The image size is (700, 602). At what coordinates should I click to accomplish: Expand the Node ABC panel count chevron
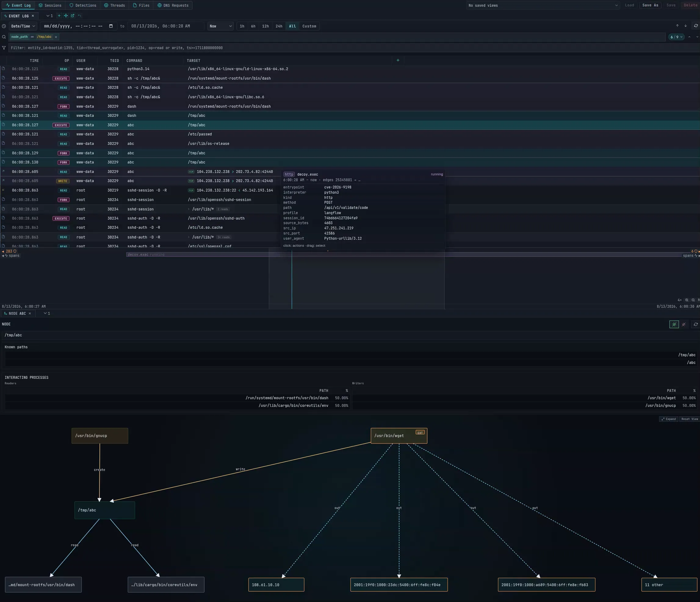pyautogui.click(x=47, y=313)
